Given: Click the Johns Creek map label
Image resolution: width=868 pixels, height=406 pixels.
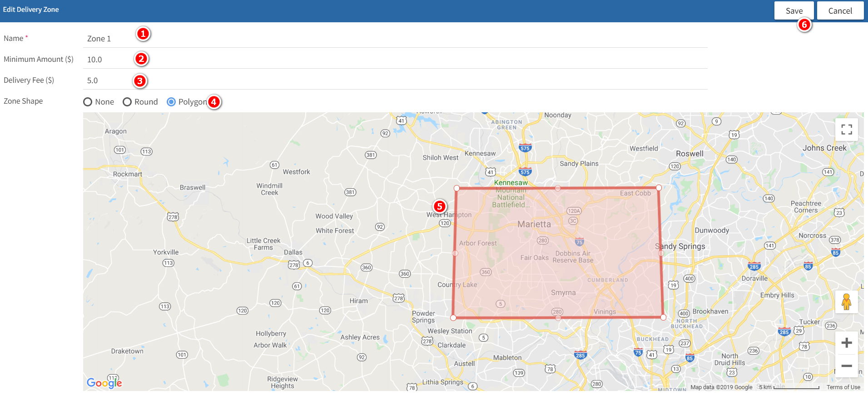Looking at the screenshot, I should tap(824, 148).
